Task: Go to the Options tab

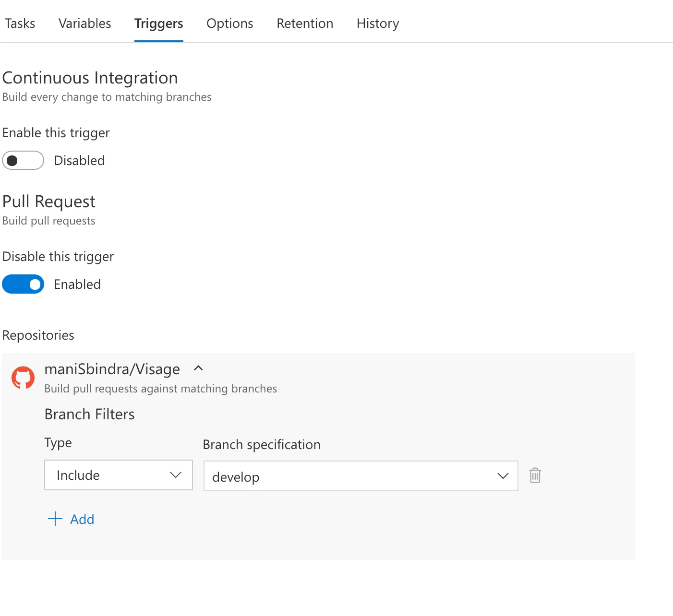Action: coord(229,23)
